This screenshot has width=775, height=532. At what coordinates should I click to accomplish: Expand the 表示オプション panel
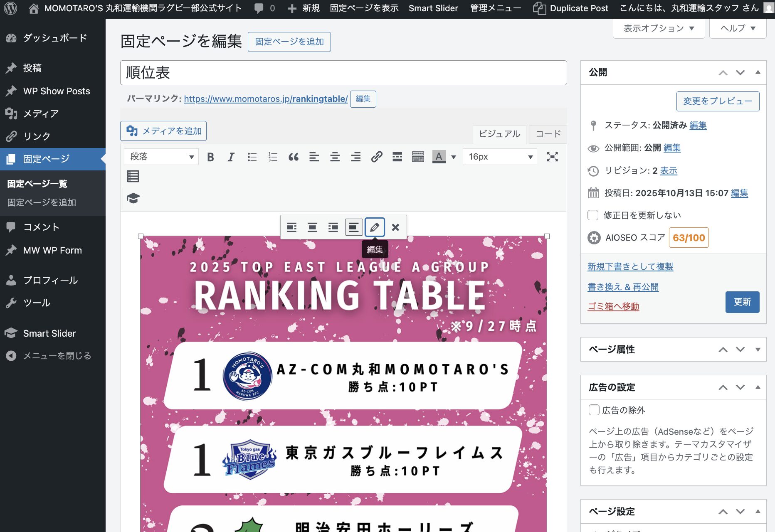click(x=659, y=28)
